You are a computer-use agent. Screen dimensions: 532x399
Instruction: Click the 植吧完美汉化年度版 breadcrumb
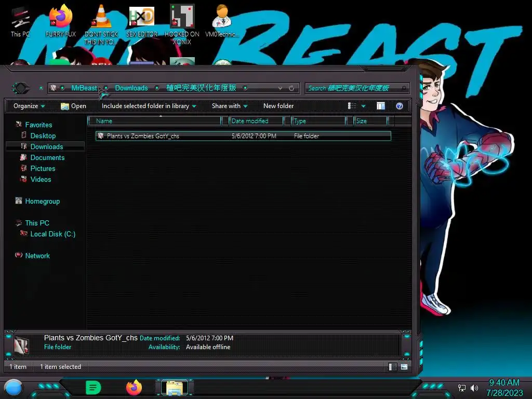201,88
